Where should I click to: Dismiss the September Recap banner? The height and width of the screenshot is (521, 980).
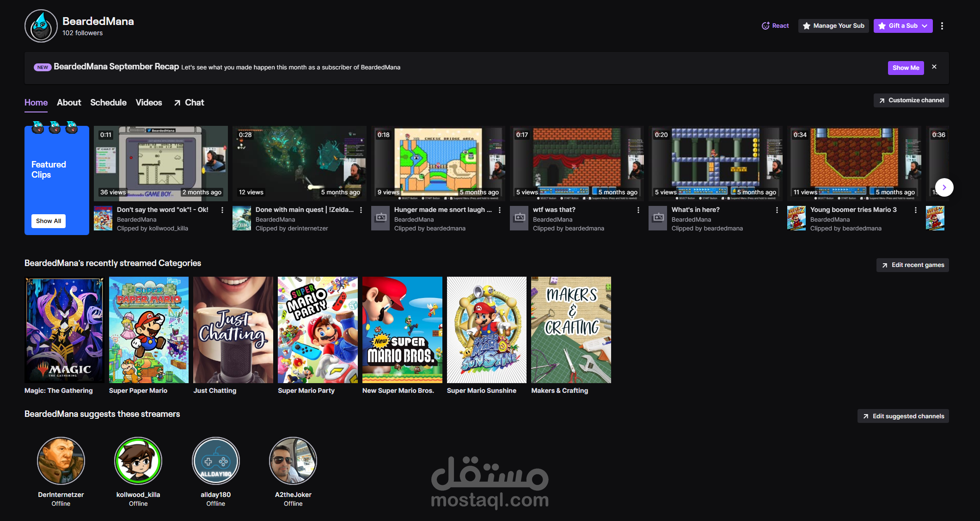click(x=934, y=67)
